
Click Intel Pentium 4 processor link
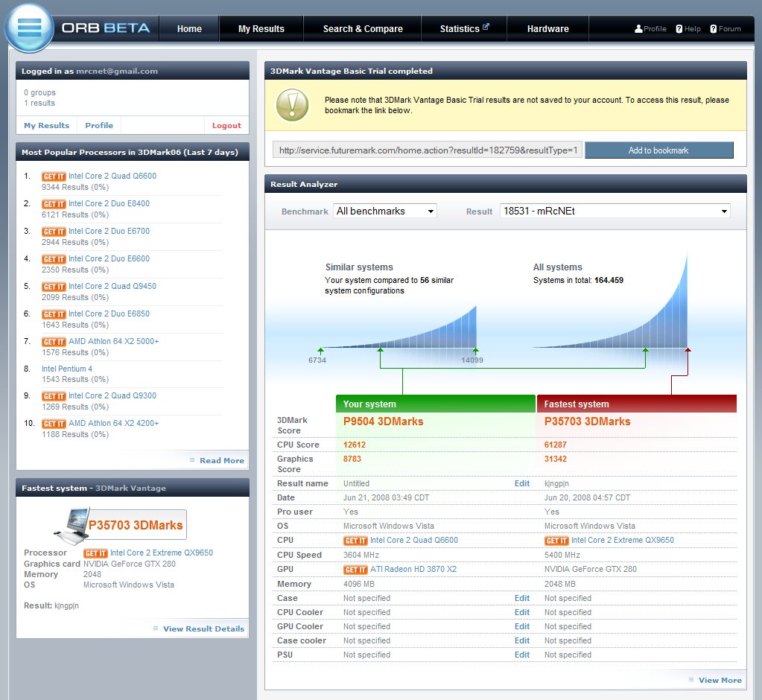(67, 369)
